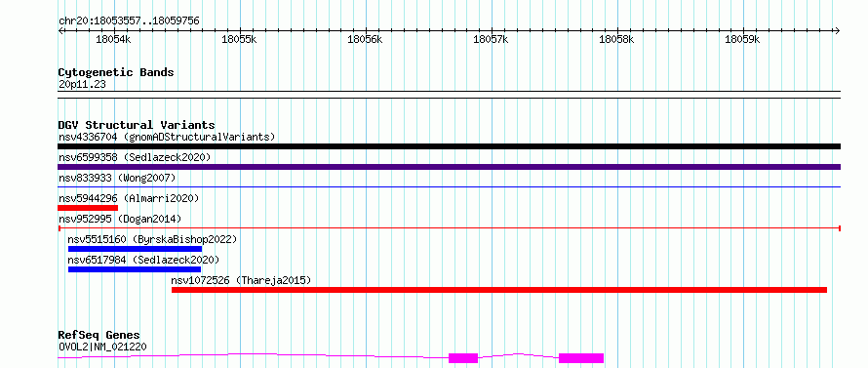Open variant nsv6517984 (Sedlazeck2020) label

tap(143, 260)
